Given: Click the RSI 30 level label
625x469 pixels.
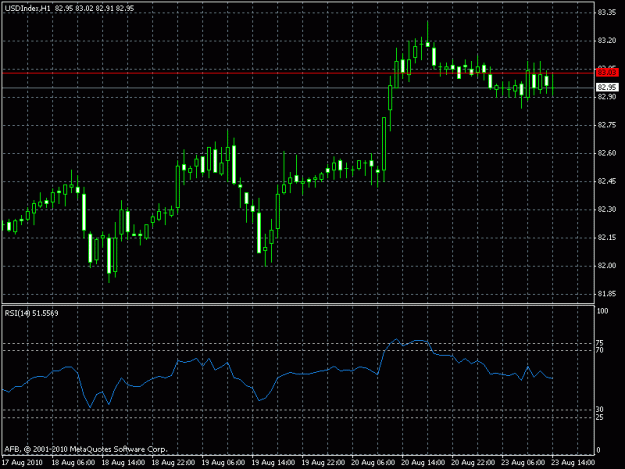Looking at the screenshot, I should 600,410.
